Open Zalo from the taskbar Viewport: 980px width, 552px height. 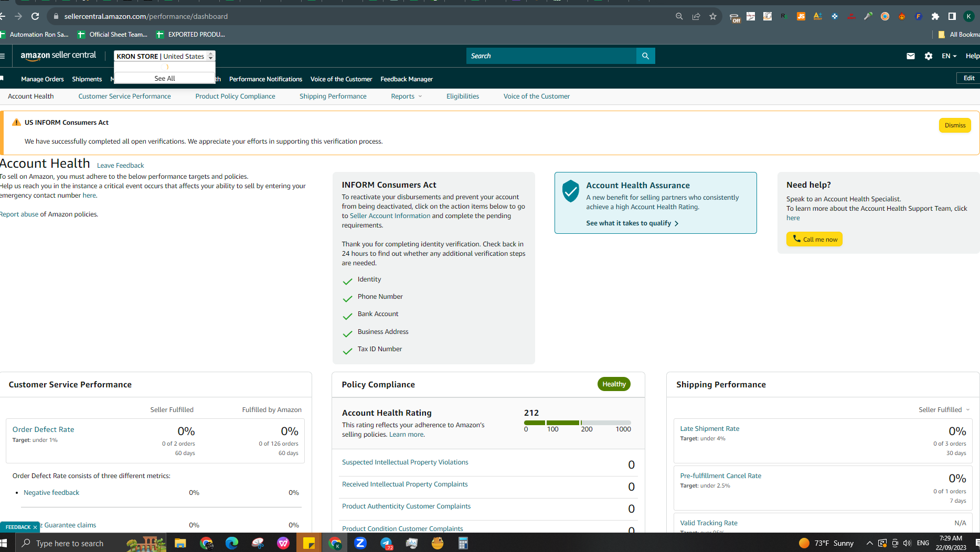pos(360,543)
